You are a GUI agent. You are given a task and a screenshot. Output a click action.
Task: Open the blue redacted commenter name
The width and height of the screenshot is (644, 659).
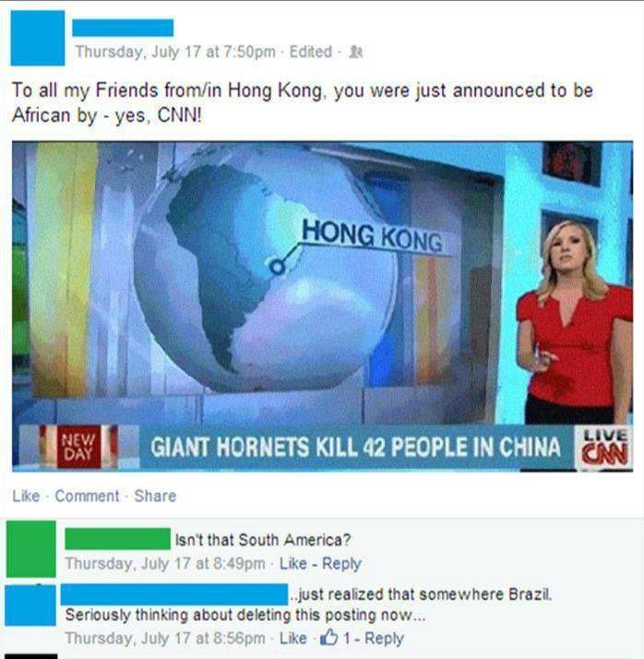pyautogui.click(x=174, y=594)
